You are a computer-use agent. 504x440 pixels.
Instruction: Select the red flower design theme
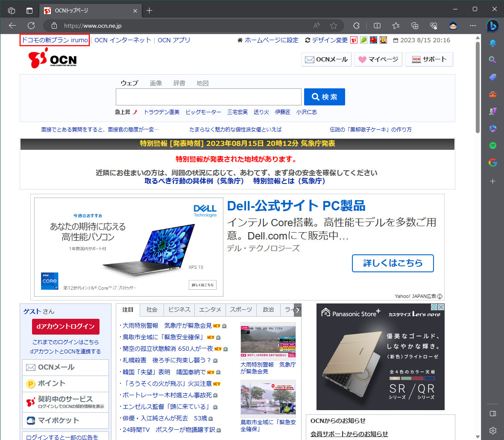pos(373,40)
